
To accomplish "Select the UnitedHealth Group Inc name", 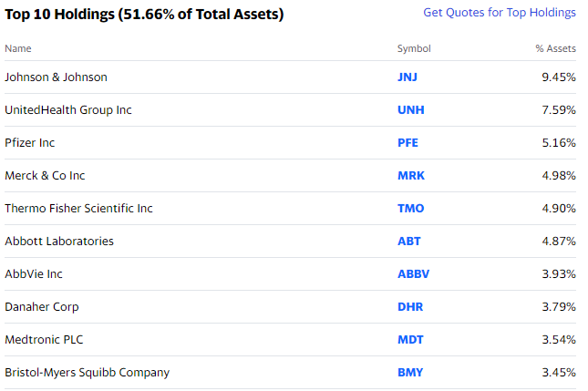I will point(68,110).
